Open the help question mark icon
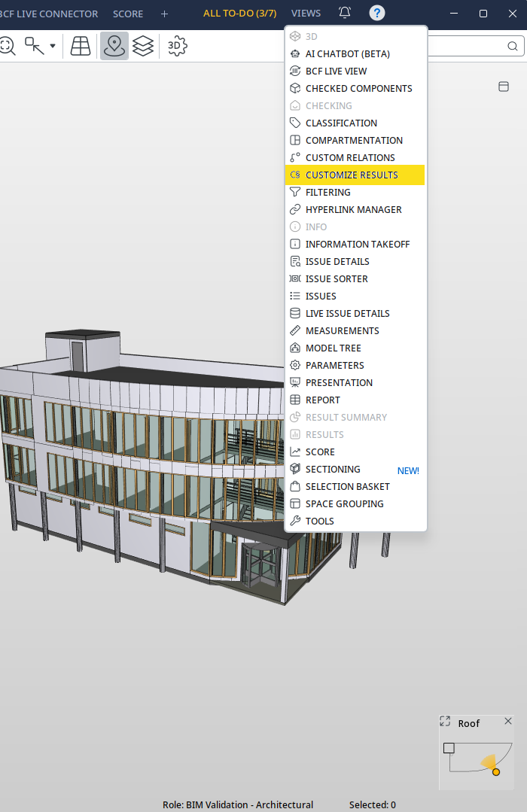The image size is (527, 812). point(376,13)
